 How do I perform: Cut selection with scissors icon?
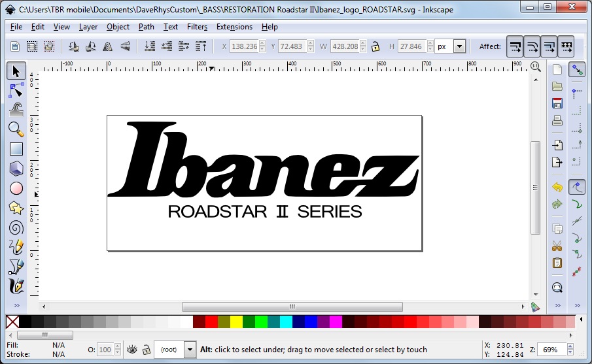point(557,246)
